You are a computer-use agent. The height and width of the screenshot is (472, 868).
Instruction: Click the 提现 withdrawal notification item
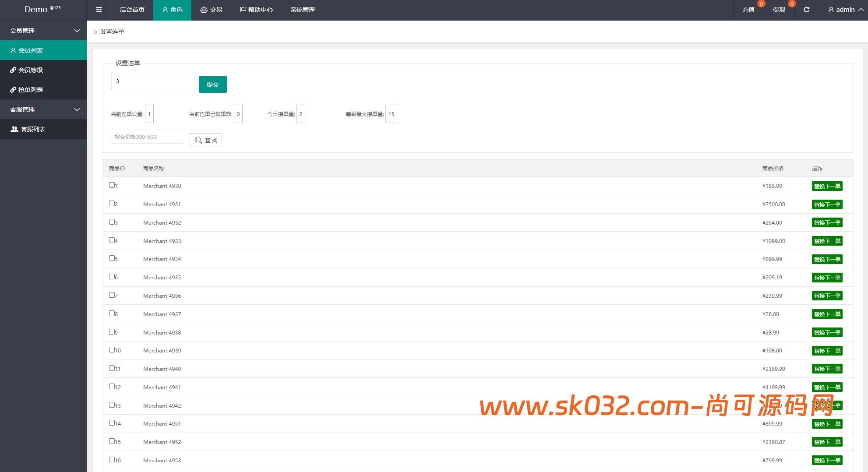[779, 10]
